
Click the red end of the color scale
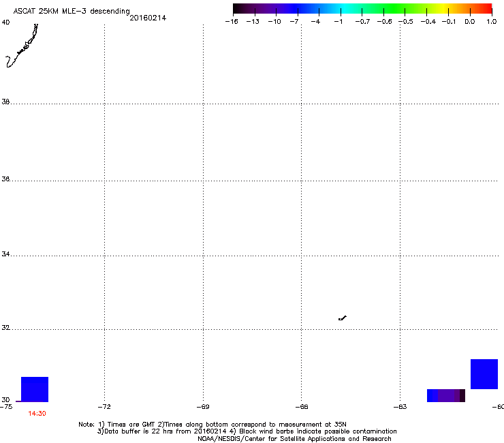pos(486,9)
